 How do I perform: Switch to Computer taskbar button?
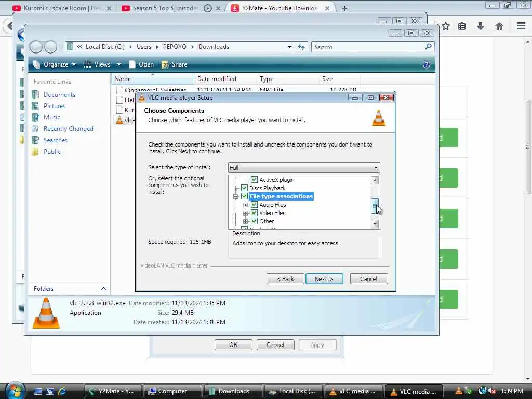click(x=172, y=391)
